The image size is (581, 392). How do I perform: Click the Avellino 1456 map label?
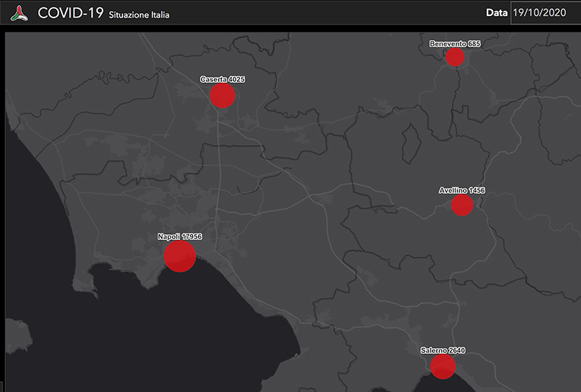(x=462, y=191)
